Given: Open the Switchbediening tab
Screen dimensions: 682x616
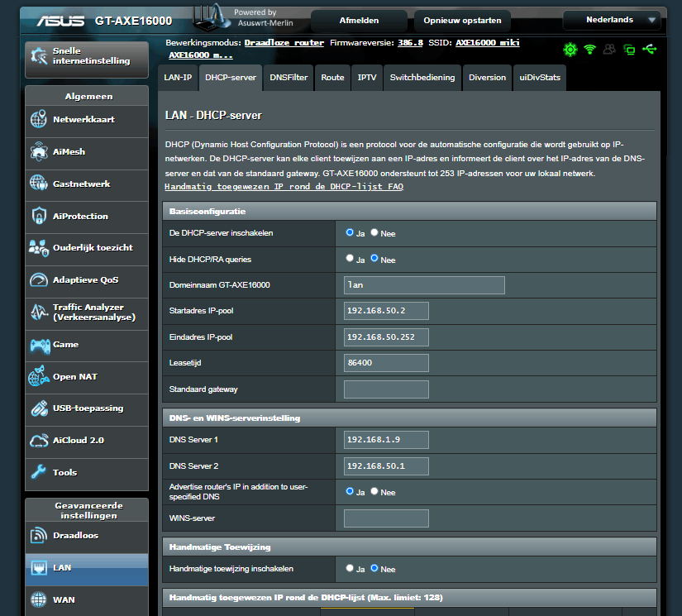Looking at the screenshot, I should 422,77.
